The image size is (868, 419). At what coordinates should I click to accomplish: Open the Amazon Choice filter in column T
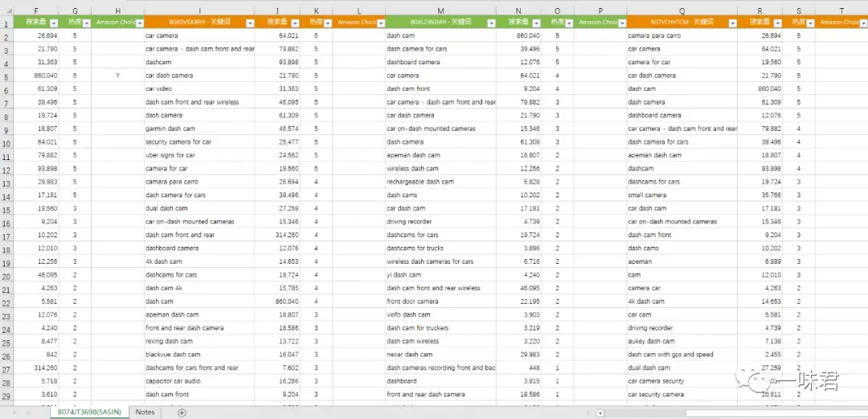[x=863, y=23]
